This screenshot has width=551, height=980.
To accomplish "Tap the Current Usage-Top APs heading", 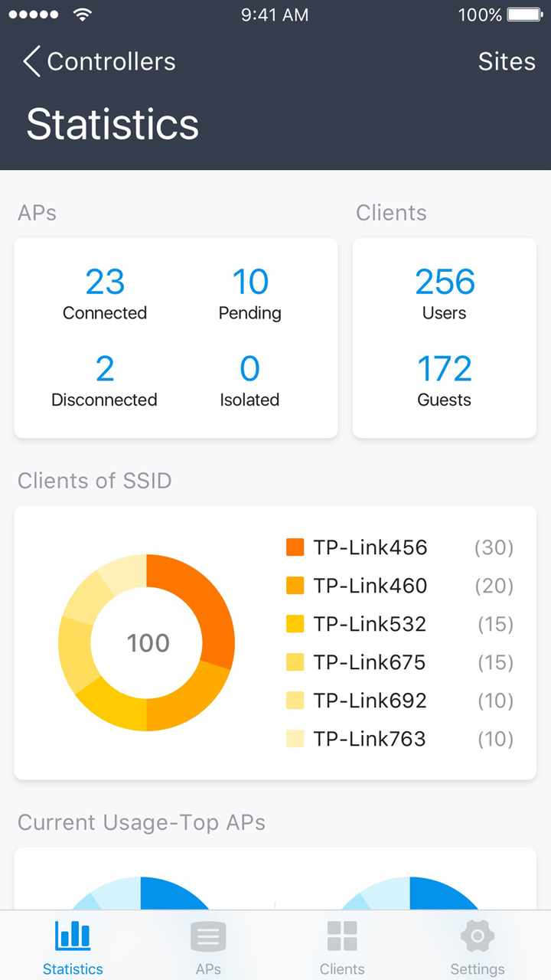I will [x=142, y=822].
